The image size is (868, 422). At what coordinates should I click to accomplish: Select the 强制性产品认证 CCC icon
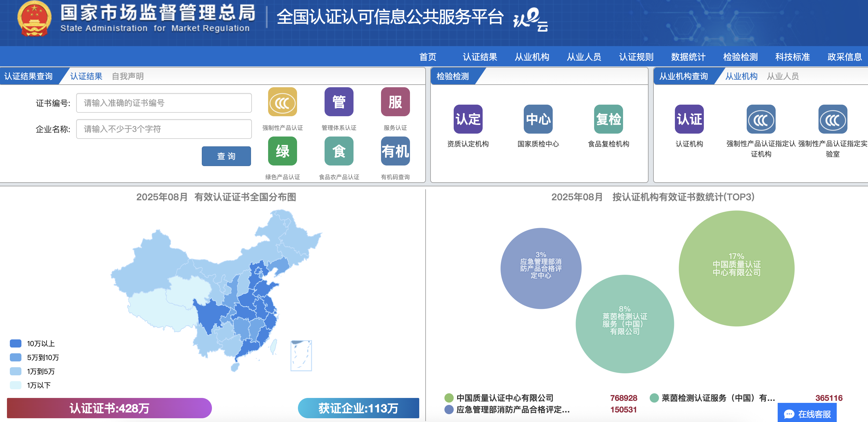coord(282,103)
